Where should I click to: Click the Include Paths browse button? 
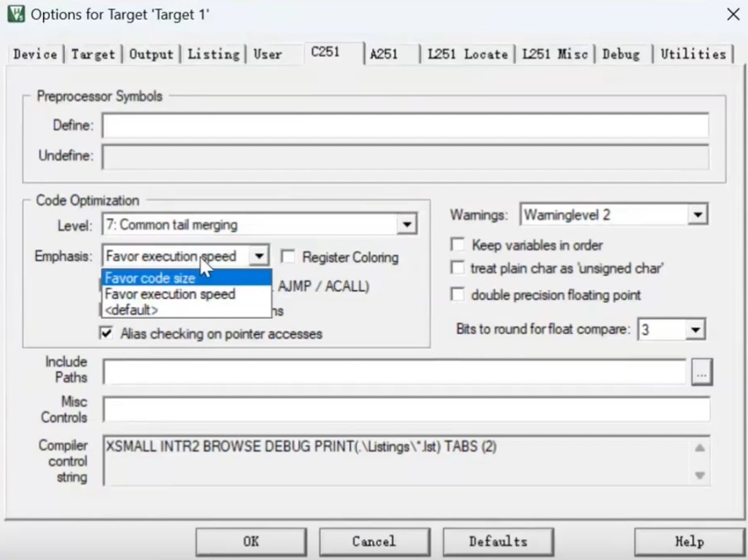pyautogui.click(x=701, y=374)
